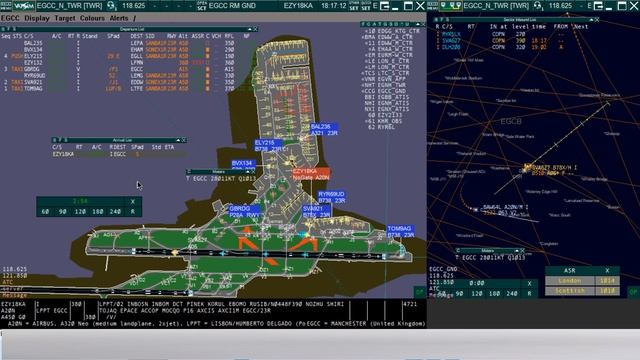640x360 pixels.
Task: Click the S icon on Departure List header
Action: [x=16, y=29]
